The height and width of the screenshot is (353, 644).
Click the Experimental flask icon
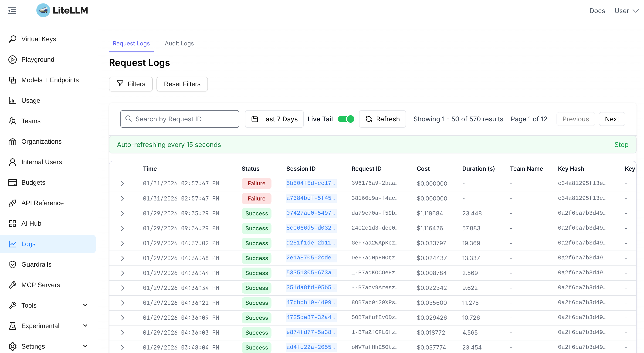point(13,326)
